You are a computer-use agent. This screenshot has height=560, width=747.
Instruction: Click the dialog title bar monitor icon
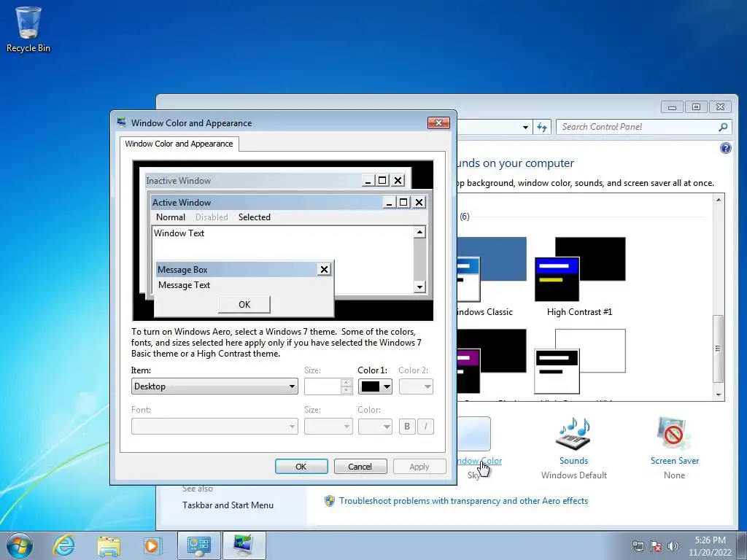coord(122,122)
